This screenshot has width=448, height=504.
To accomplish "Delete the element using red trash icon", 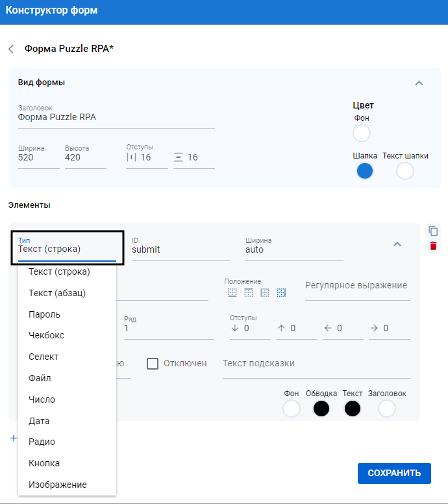I will point(433,246).
